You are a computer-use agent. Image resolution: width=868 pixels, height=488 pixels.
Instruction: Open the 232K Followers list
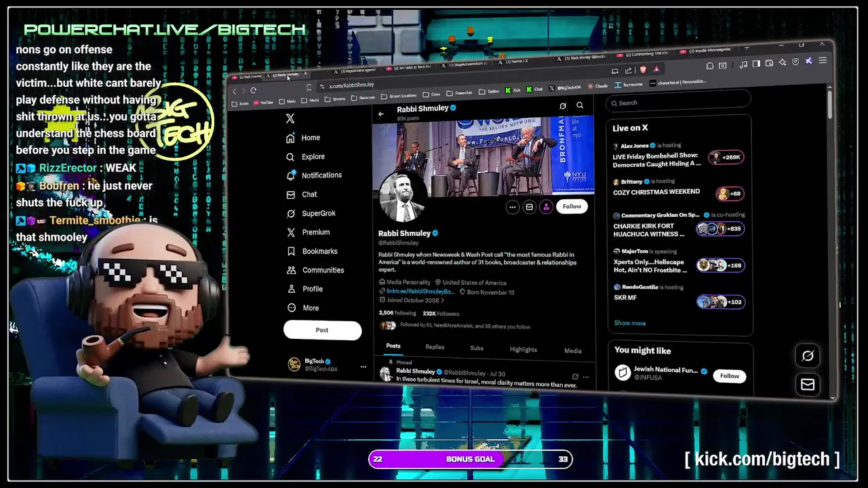point(441,314)
